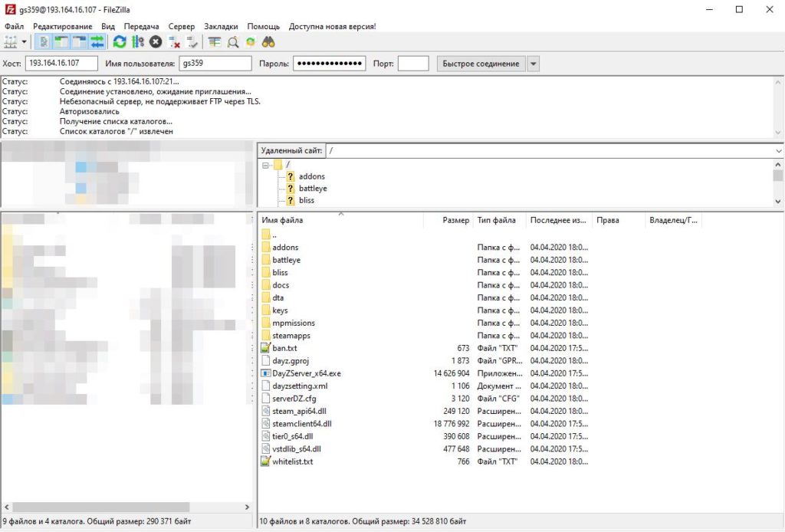
Task: Cancel current operation icon
Action: pyautogui.click(x=156, y=41)
